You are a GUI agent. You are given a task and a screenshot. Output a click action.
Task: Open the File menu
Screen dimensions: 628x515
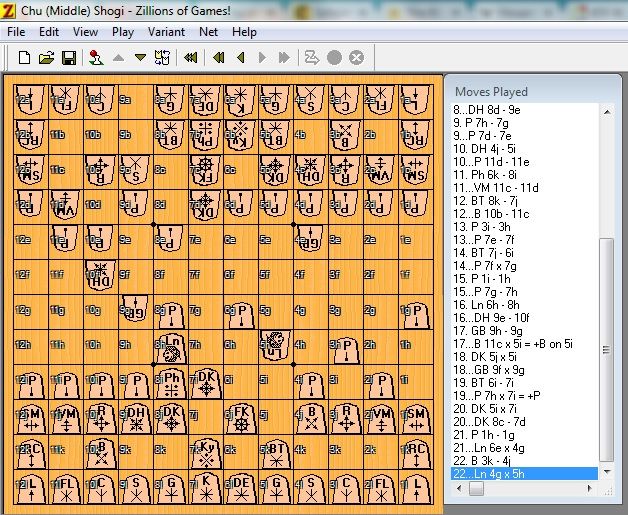click(x=16, y=32)
